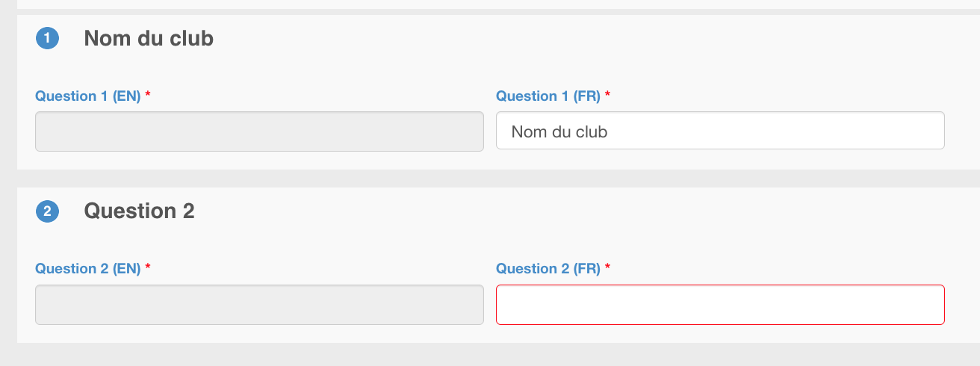Click the "Question 1 (EN)" field label
Viewport: 980px width, 366px height.
point(88,96)
